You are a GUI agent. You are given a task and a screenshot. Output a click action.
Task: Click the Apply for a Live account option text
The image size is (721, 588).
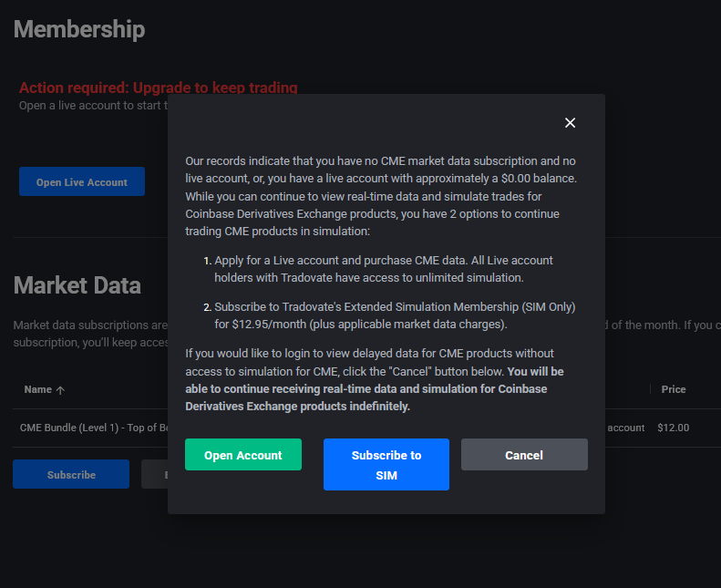tap(384, 269)
